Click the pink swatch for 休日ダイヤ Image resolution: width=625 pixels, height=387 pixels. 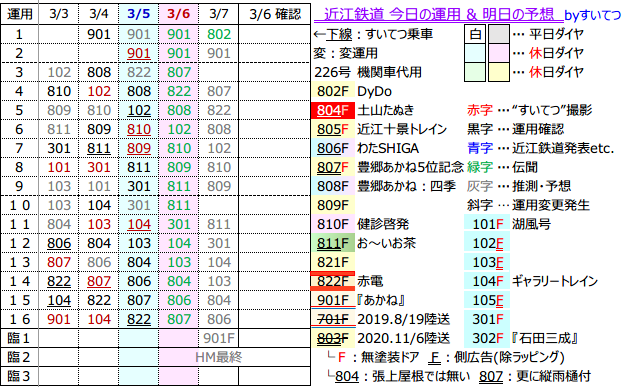click(499, 53)
